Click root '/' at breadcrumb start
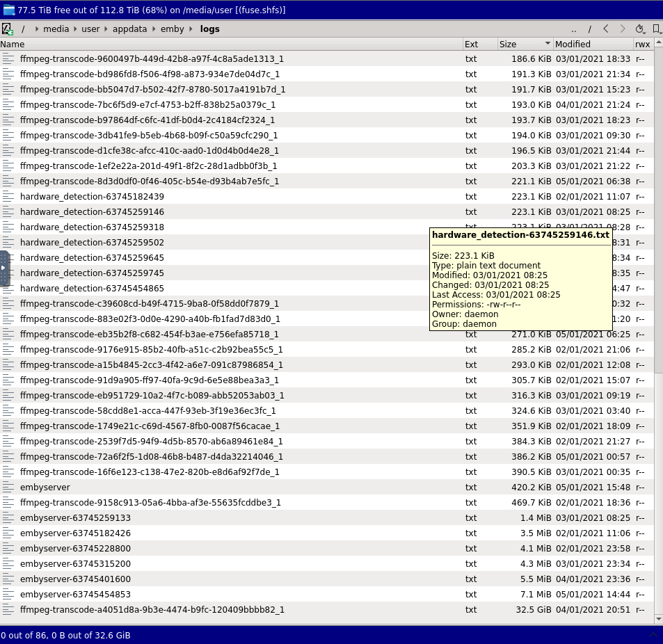 tap(23, 29)
